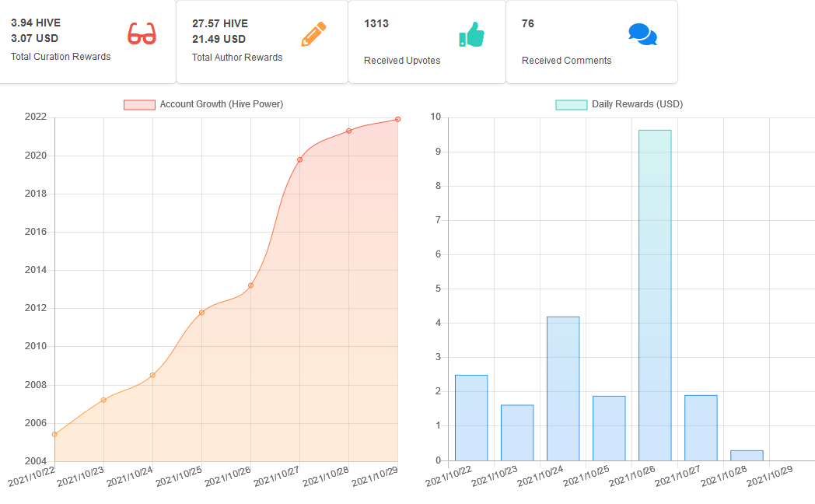Toggle the Account Growth (Hive Power) legend
Viewport: 815px width, 504px height.
point(203,104)
